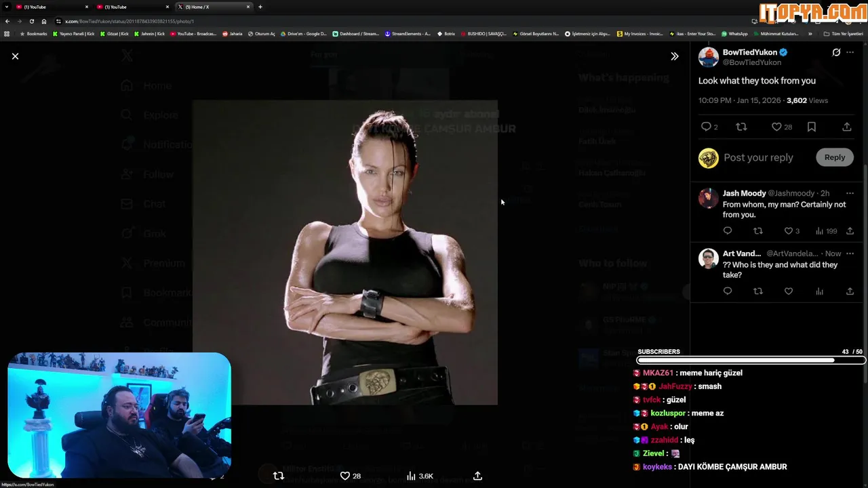Expand hidden bookmarks with the chevron
This screenshot has width=868, height=488.
[810, 34]
